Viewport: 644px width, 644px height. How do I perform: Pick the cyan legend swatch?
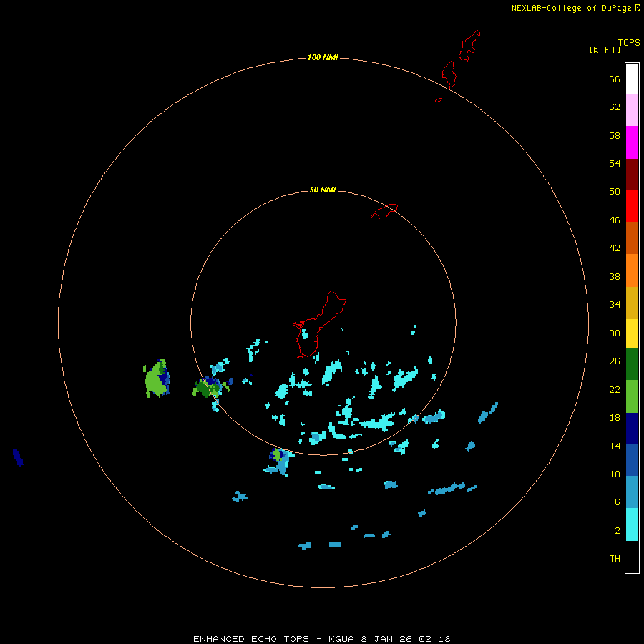coord(632,525)
